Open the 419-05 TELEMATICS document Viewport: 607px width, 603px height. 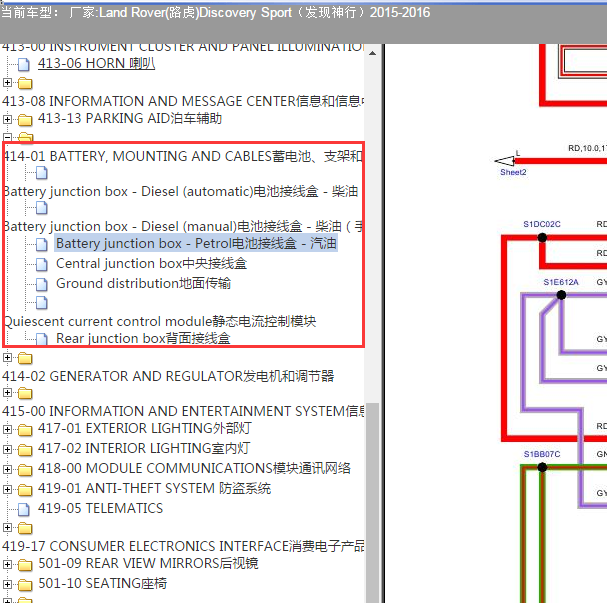[x=101, y=509]
